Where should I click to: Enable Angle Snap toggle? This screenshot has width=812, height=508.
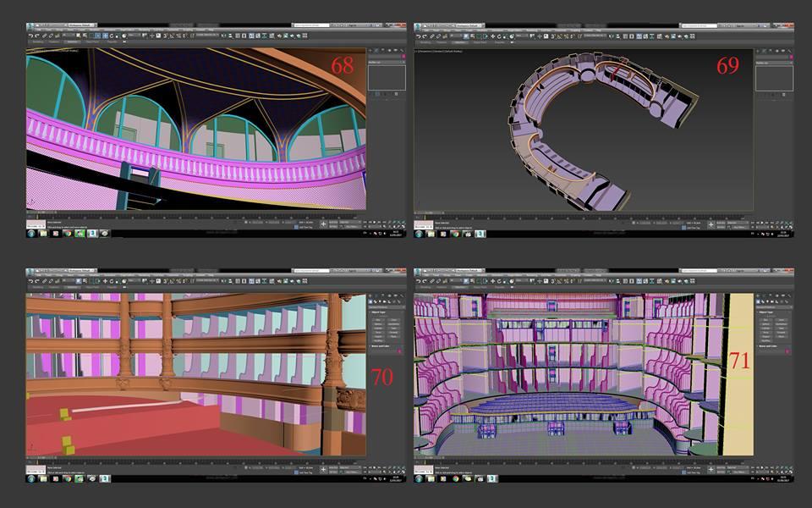[x=173, y=35]
